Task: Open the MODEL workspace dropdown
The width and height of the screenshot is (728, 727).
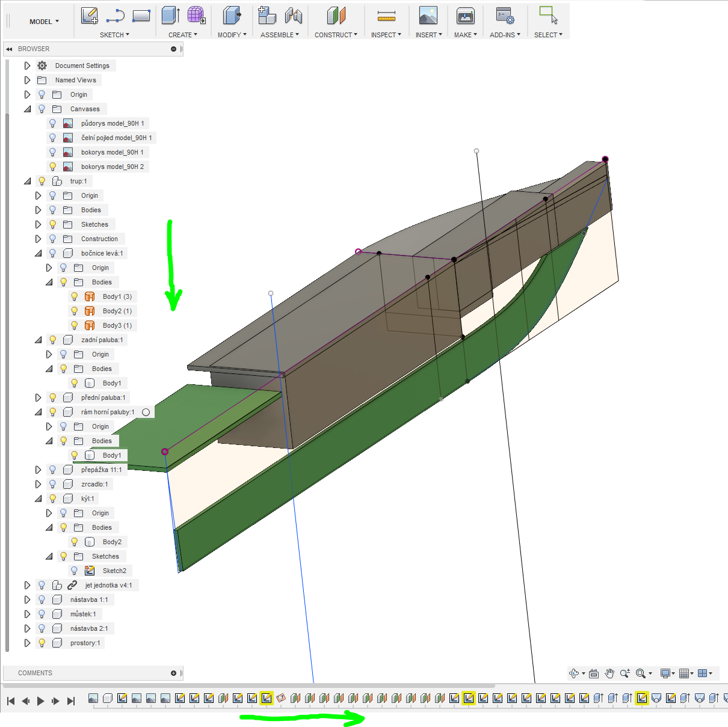Action: pos(44,22)
